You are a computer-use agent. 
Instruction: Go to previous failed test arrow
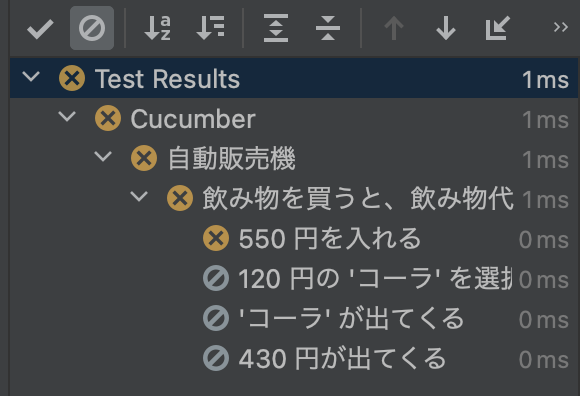pyautogui.click(x=394, y=28)
